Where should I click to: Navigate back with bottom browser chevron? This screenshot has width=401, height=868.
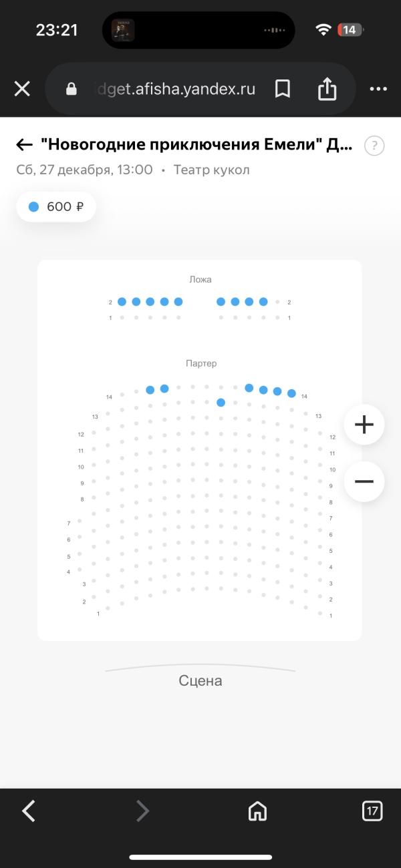click(x=29, y=811)
